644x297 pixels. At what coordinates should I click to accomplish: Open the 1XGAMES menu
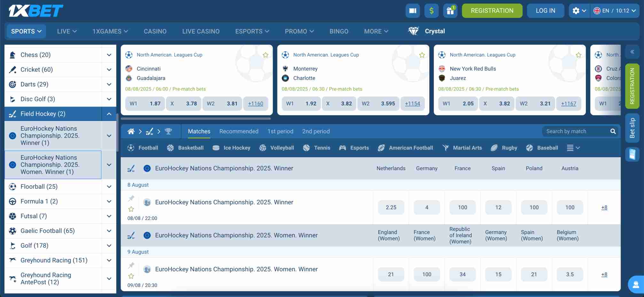point(110,31)
